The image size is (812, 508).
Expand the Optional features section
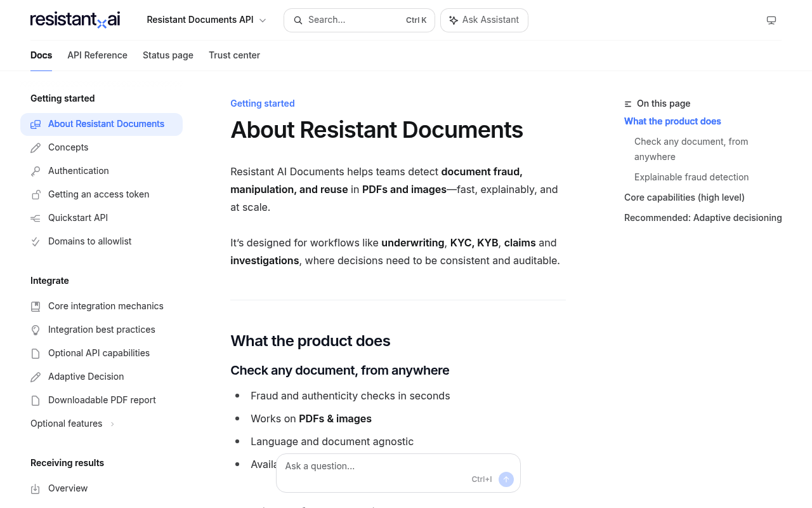click(x=72, y=424)
